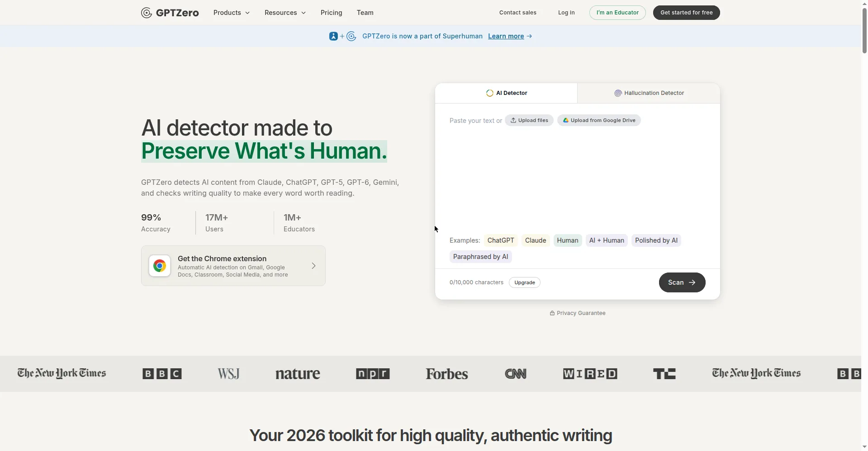Screen dimensions: 868x451
Task: Click Upload from Google Drive button
Action: click(x=599, y=120)
